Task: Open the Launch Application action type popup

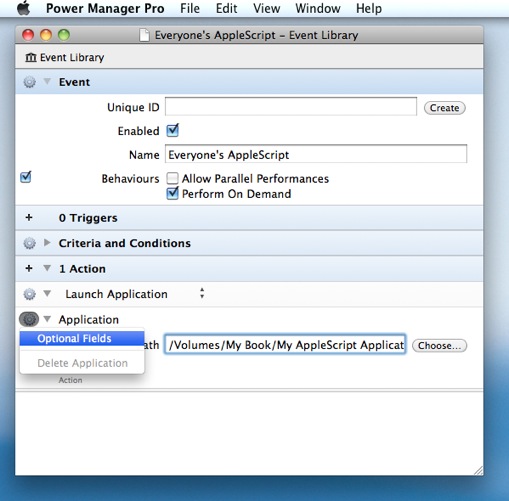Action: pyautogui.click(x=202, y=293)
